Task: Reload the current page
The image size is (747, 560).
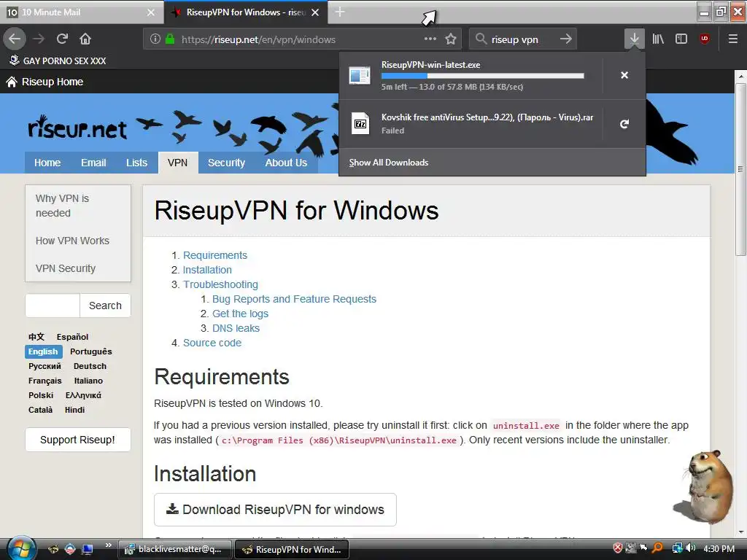Action: (63, 39)
